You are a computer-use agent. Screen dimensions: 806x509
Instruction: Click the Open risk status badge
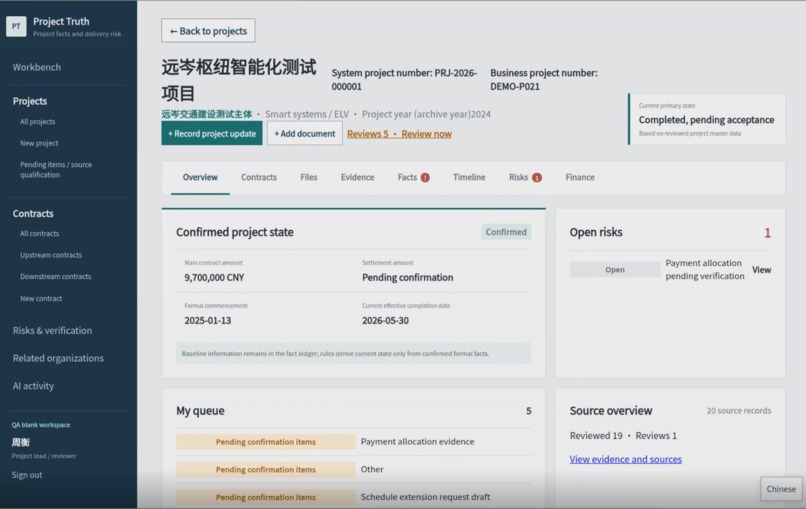click(x=615, y=269)
